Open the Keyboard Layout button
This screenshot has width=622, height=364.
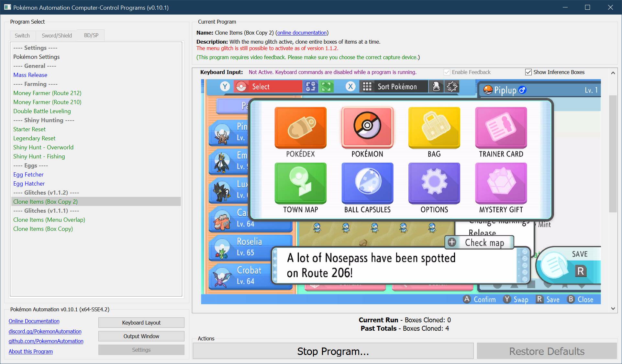[141, 323]
